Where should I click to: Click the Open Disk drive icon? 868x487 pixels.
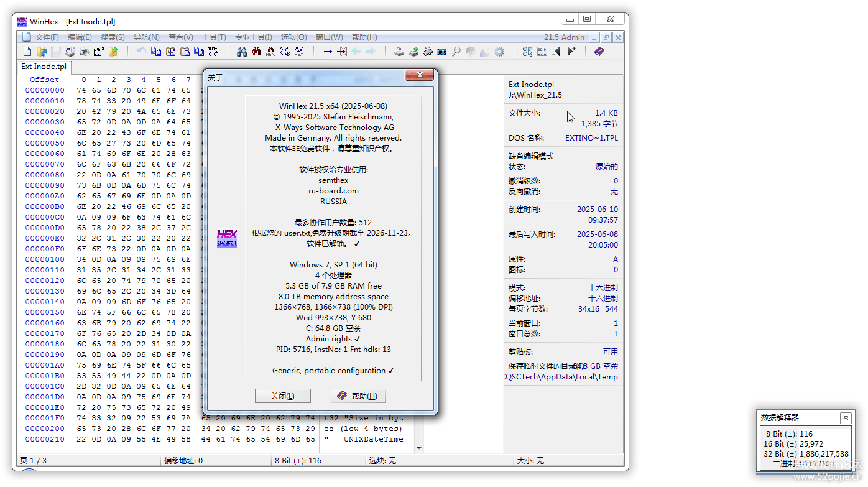[x=399, y=52]
